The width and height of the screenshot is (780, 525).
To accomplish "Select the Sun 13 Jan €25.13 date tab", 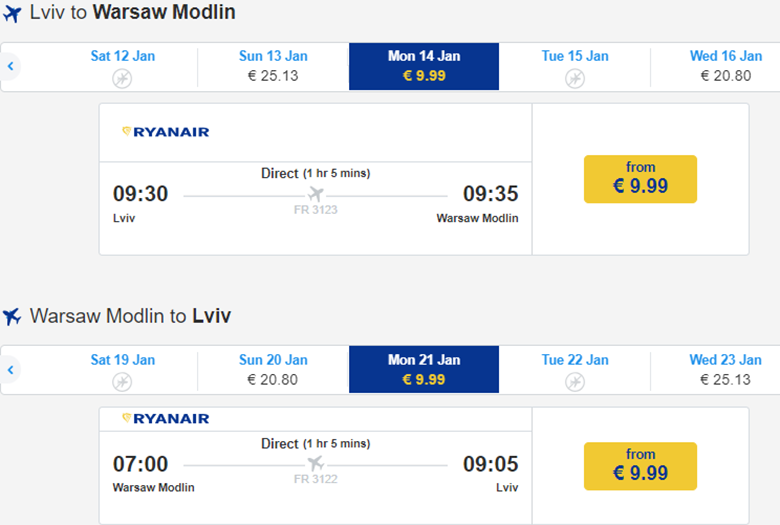I will [x=273, y=66].
